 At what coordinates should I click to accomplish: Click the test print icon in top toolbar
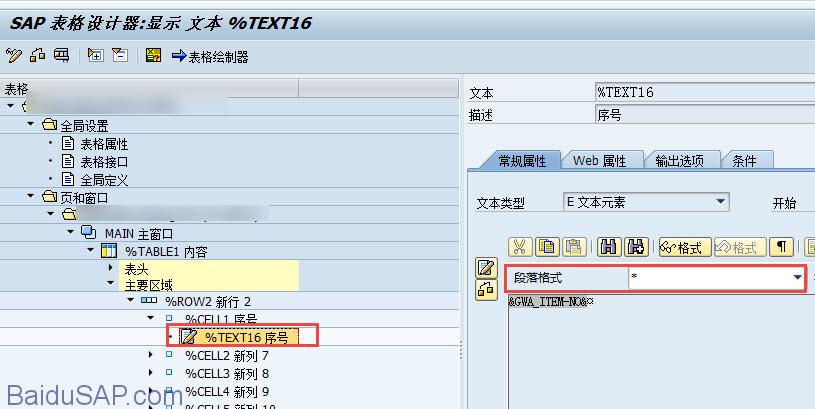click(61, 55)
